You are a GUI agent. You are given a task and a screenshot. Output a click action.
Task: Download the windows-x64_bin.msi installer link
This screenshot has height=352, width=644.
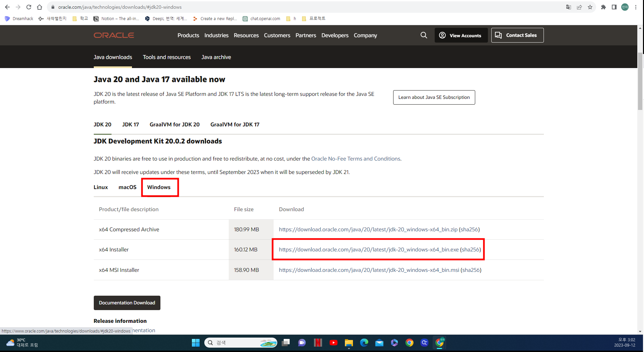click(x=369, y=270)
